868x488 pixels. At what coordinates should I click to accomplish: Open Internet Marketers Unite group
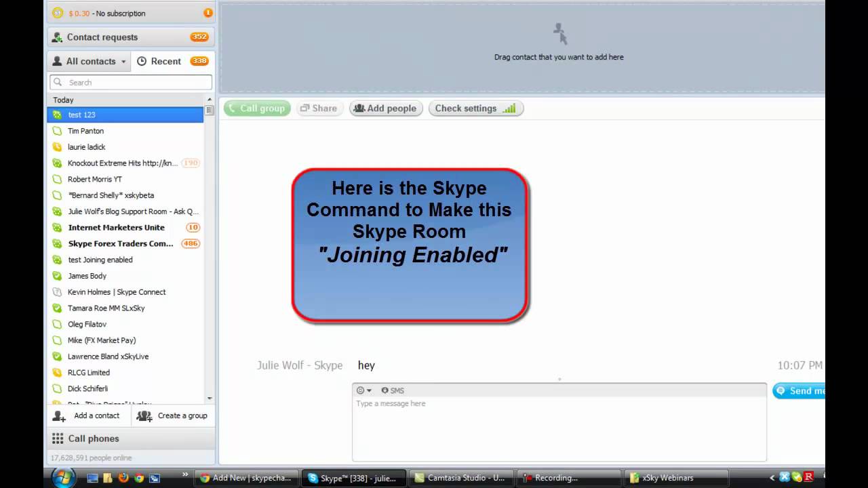(125, 228)
